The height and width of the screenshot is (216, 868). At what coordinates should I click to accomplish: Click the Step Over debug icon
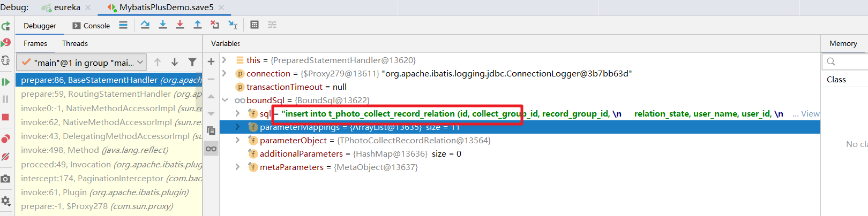click(x=145, y=25)
